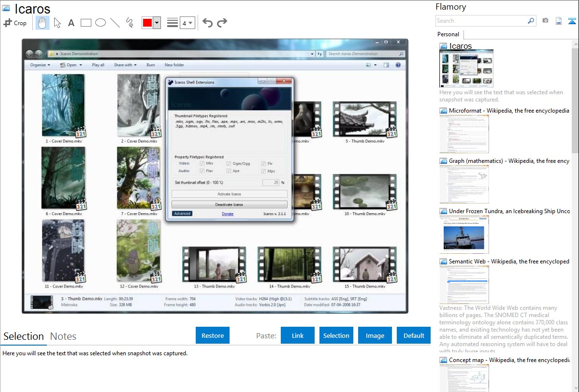Click the paste Default button
The width and height of the screenshot is (579, 392).
[414, 335]
